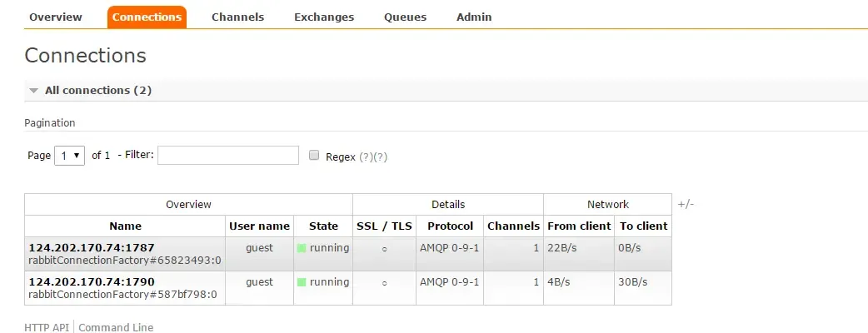Open the Command Line link

116,327
